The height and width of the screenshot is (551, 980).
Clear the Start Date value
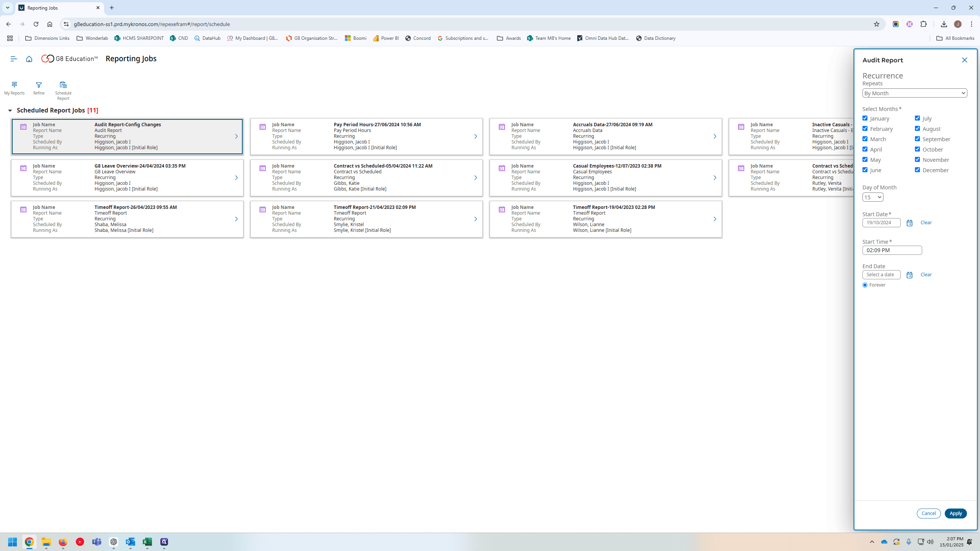[x=926, y=222]
